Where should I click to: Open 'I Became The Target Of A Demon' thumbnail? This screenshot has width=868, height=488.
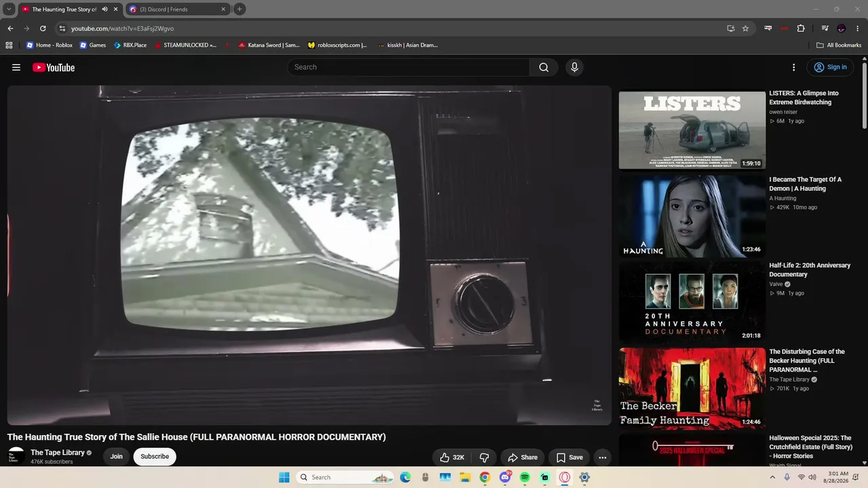pos(692,216)
